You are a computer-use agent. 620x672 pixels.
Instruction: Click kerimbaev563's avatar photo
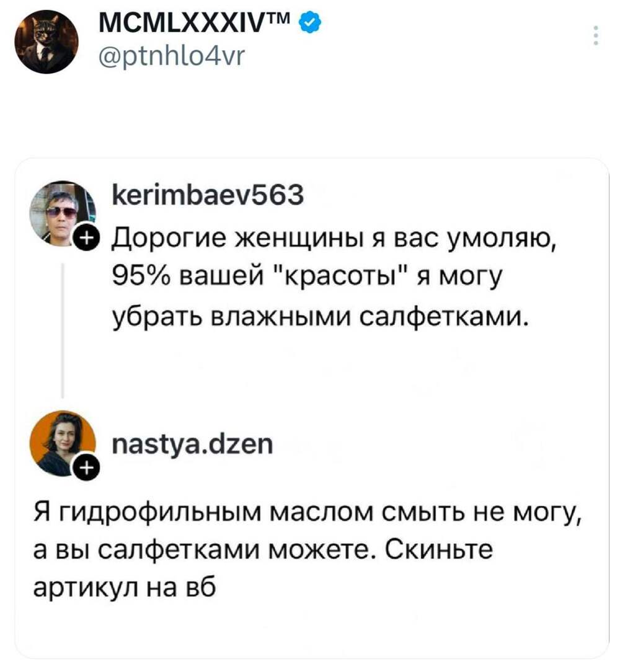[62, 211]
